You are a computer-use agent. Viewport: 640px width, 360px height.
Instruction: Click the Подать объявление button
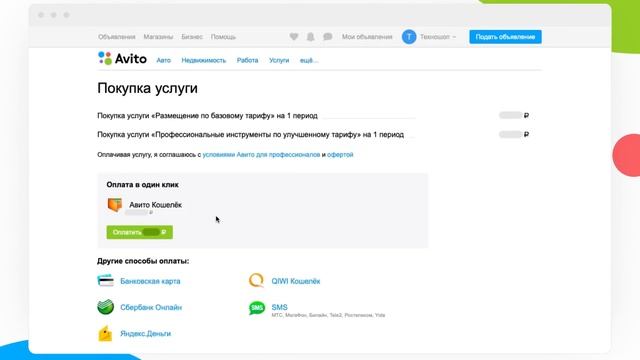pos(505,37)
